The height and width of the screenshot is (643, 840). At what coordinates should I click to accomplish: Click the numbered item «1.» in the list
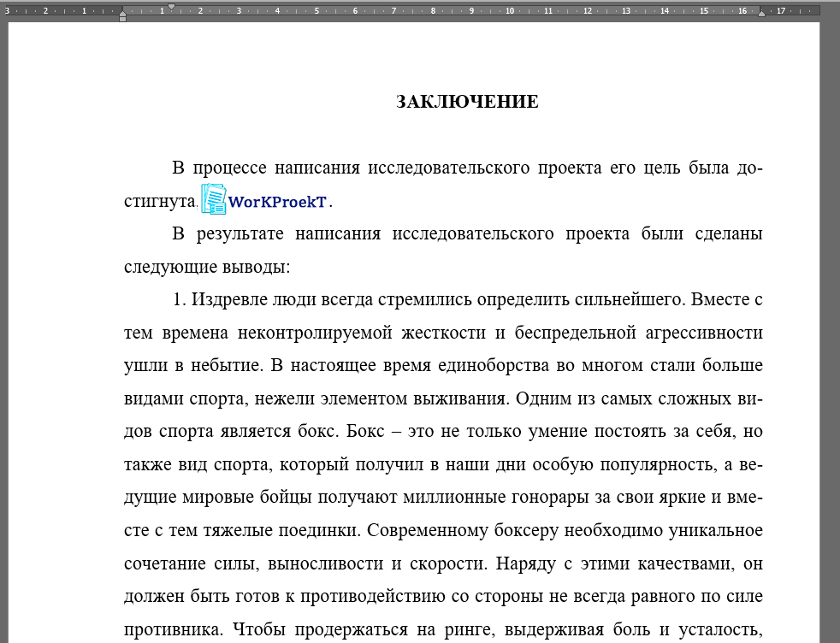(x=177, y=299)
